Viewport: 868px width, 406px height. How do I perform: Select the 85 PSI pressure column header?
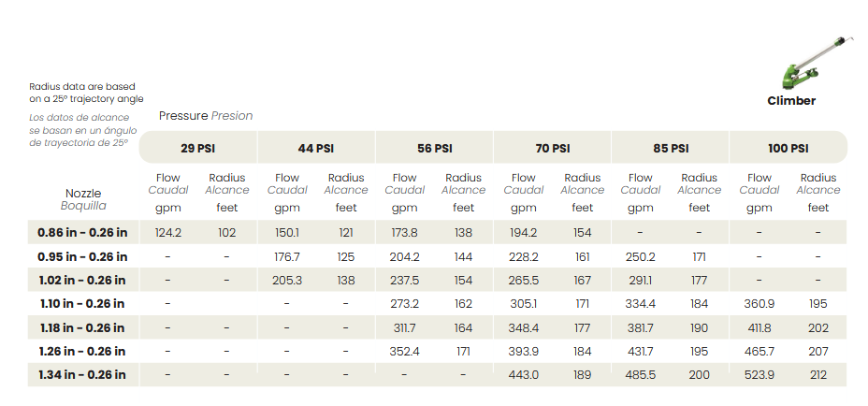click(670, 148)
